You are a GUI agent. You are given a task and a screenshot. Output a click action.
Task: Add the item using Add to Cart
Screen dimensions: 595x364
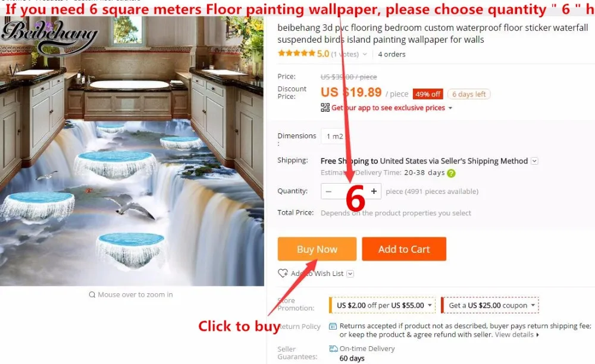[x=404, y=249]
